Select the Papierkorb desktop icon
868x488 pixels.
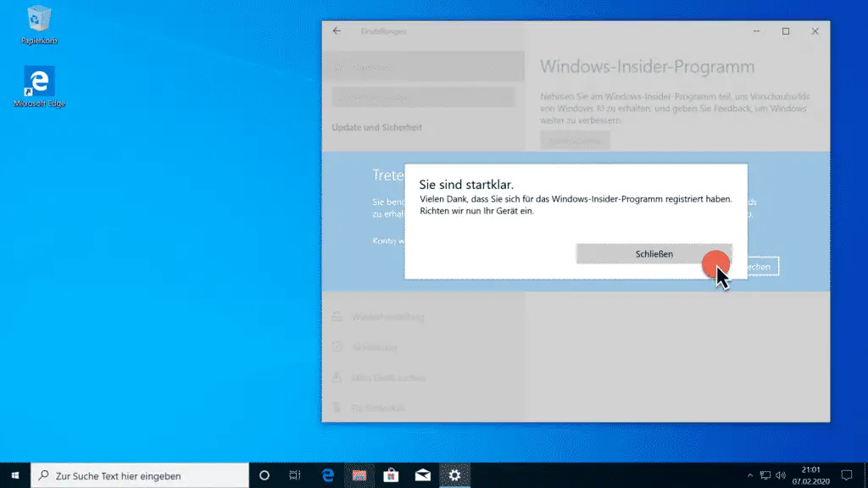coord(39,25)
